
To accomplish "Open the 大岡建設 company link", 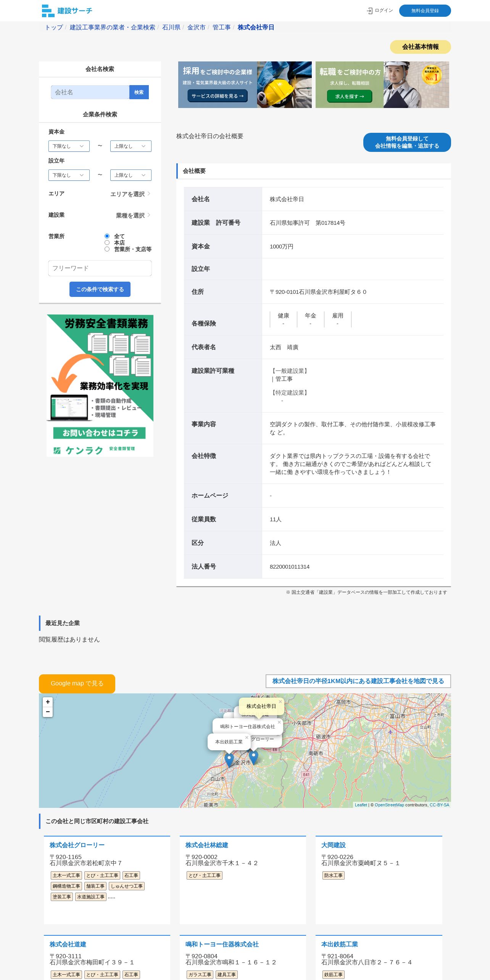I will [x=334, y=845].
